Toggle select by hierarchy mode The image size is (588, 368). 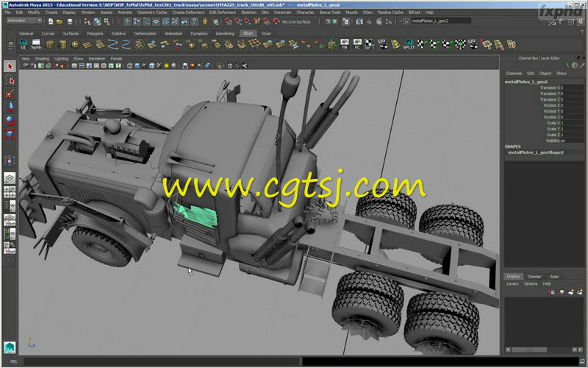point(87,22)
